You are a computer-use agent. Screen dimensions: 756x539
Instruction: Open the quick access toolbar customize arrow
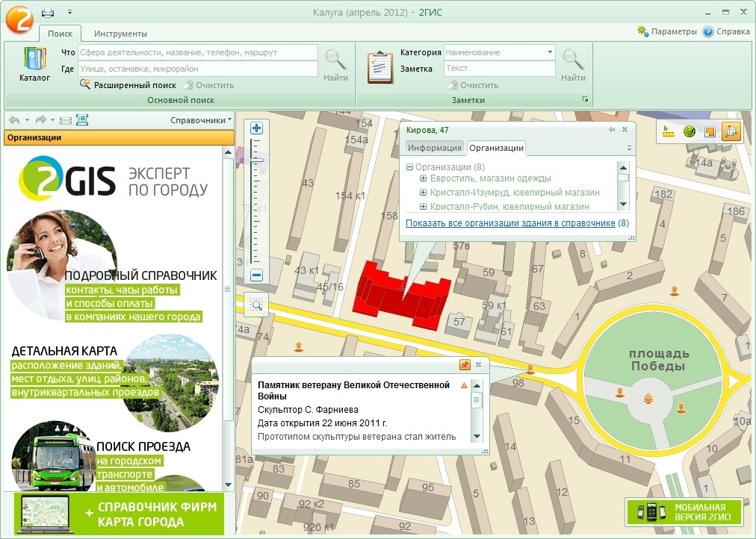tap(70, 12)
